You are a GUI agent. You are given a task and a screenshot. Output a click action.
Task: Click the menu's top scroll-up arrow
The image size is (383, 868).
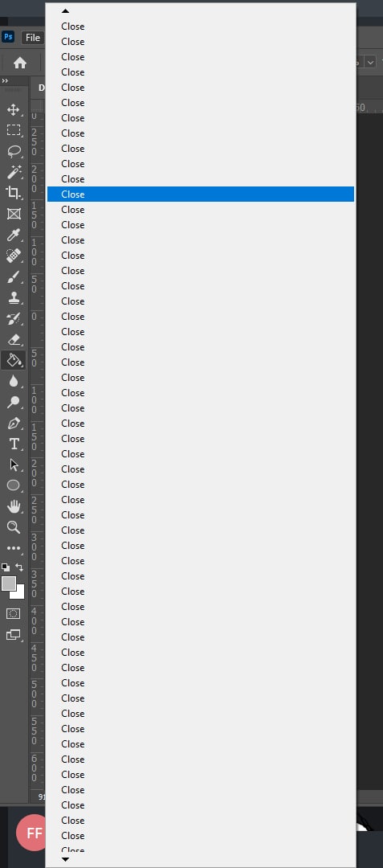pos(65,10)
